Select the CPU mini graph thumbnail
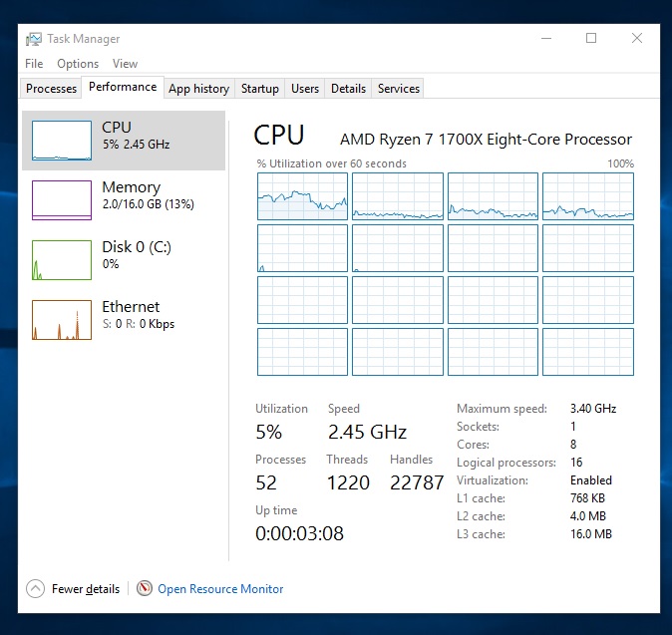 62,141
